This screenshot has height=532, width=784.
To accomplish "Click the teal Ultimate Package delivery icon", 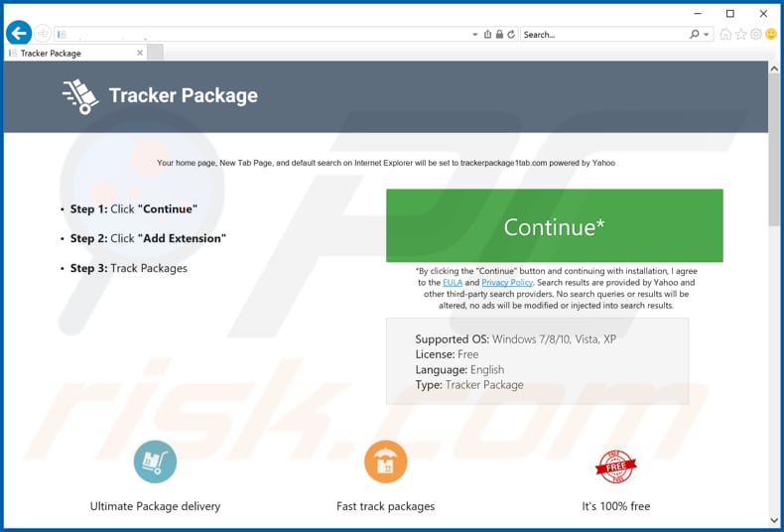I will point(155,462).
